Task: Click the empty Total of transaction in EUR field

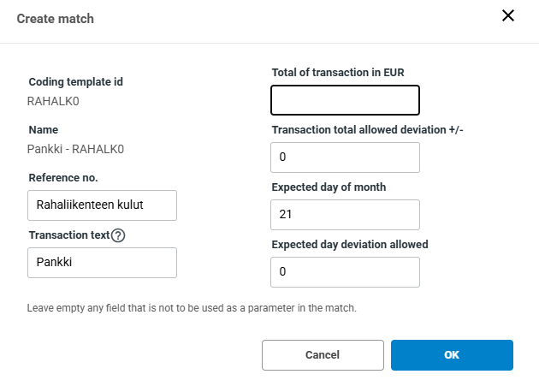Action: click(345, 100)
